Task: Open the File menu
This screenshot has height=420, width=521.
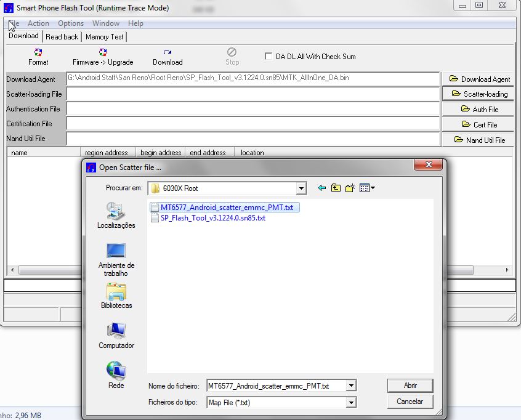Action: (x=14, y=23)
